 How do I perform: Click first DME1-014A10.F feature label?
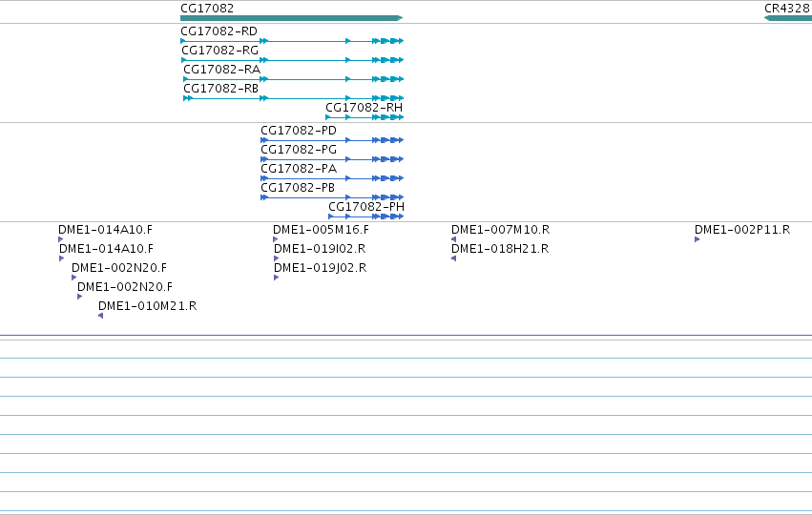(x=106, y=230)
